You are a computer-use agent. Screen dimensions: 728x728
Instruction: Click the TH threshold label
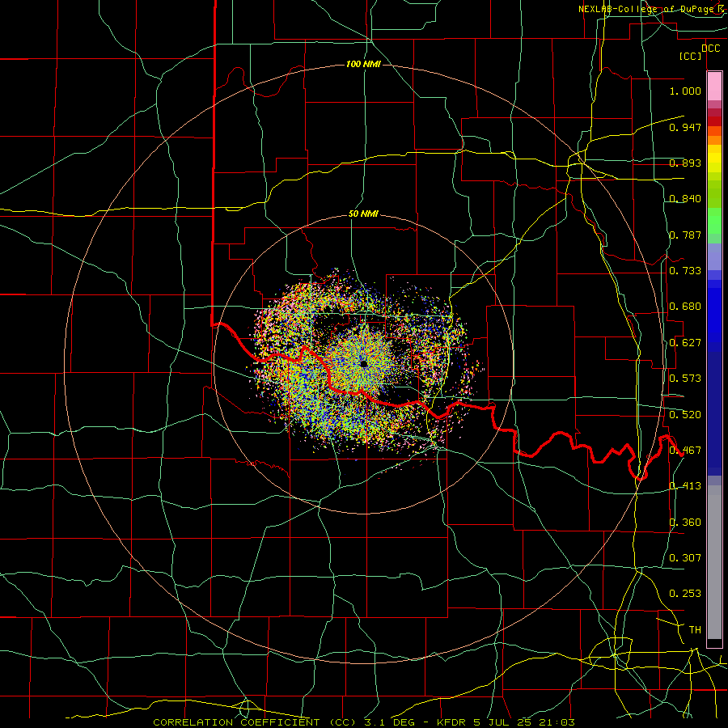pyautogui.click(x=695, y=630)
